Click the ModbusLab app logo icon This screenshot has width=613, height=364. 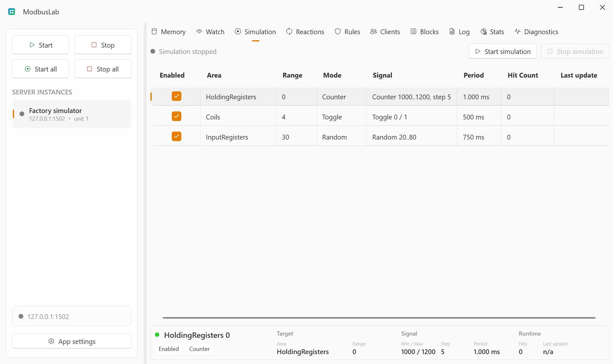coord(12,12)
